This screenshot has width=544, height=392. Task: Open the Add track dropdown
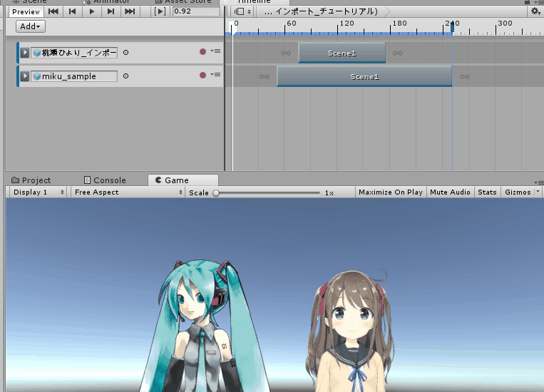31,26
